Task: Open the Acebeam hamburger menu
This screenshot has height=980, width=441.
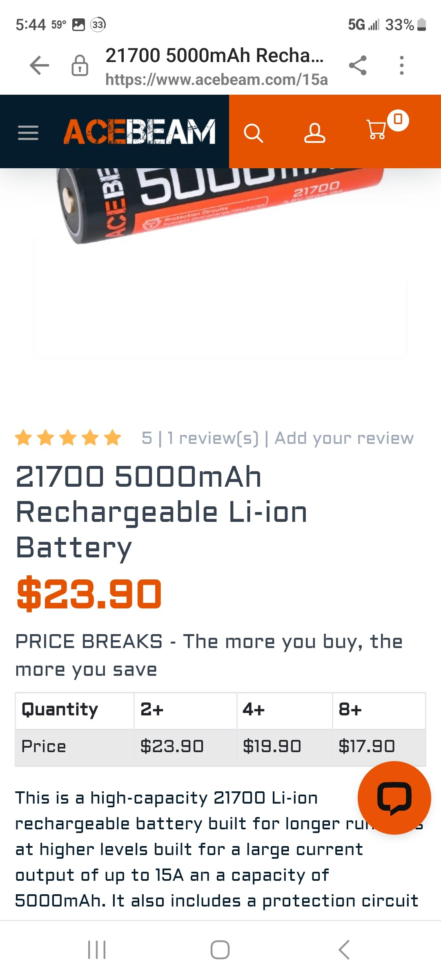Action: (28, 133)
